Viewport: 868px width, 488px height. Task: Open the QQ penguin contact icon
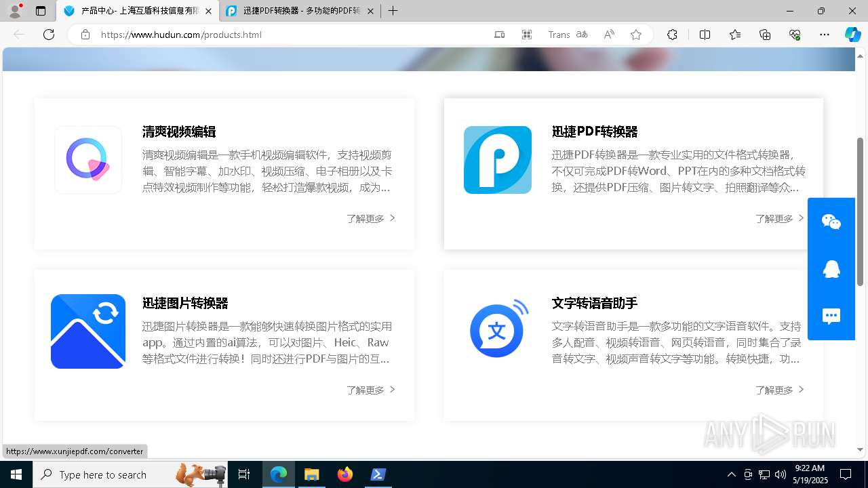tap(831, 269)
